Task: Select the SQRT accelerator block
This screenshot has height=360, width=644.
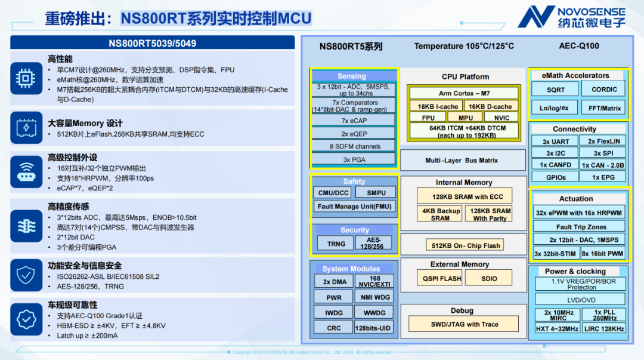Action: [x=555, y=88]
